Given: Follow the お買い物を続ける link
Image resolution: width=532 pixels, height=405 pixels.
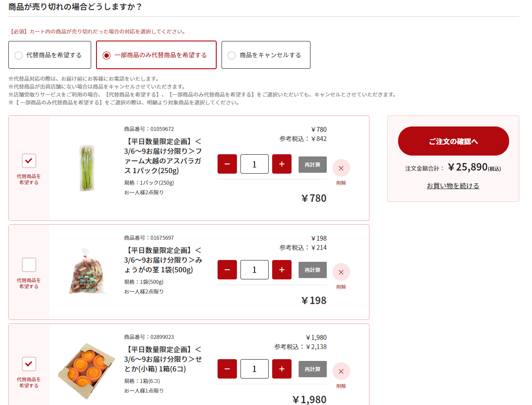Looking at the screenshot, I should click(453, 186).
